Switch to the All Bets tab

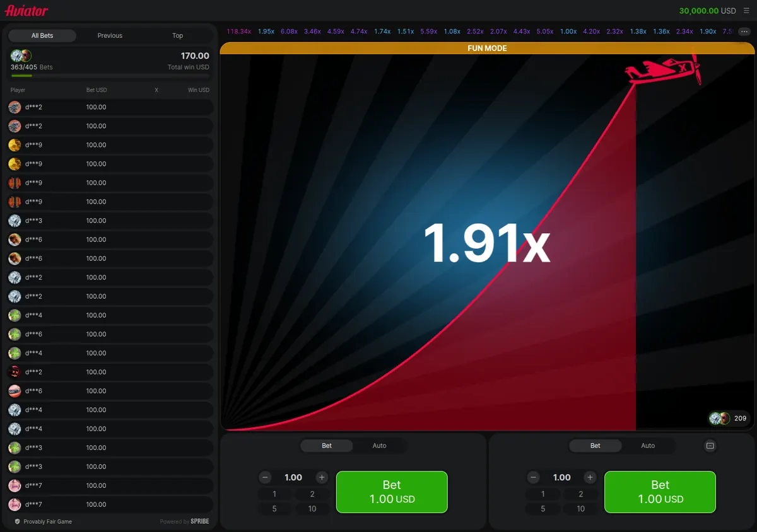click(42, 36)
